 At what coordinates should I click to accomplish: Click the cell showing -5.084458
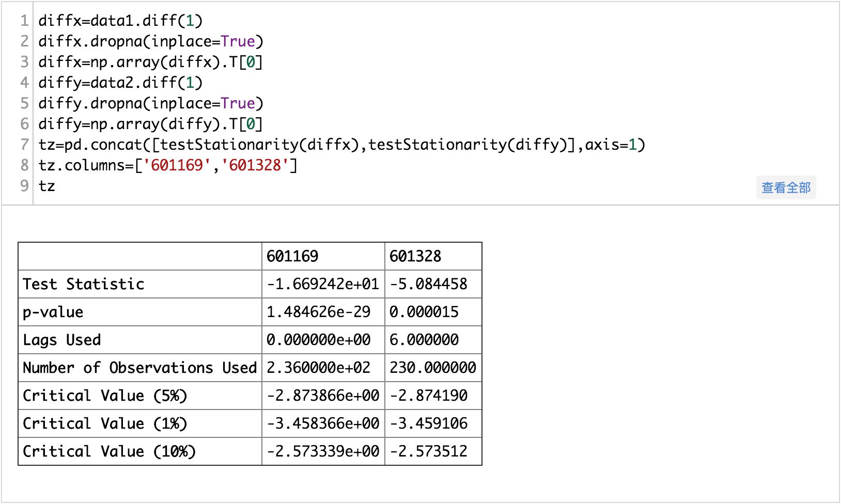pos(428,284)
